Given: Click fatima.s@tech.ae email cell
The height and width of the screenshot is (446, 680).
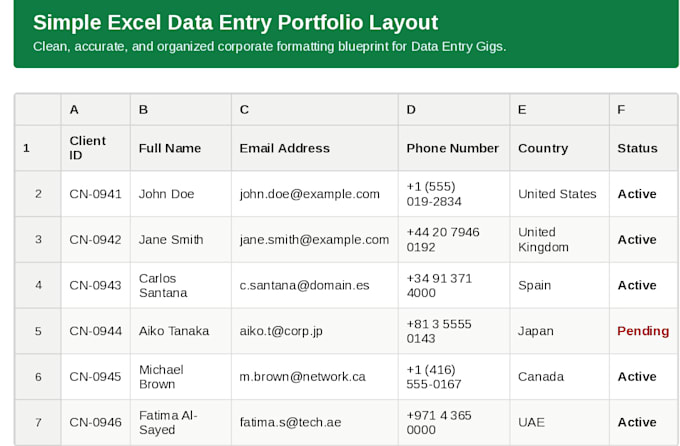Looking at the screenshot, I should point(314,422).
